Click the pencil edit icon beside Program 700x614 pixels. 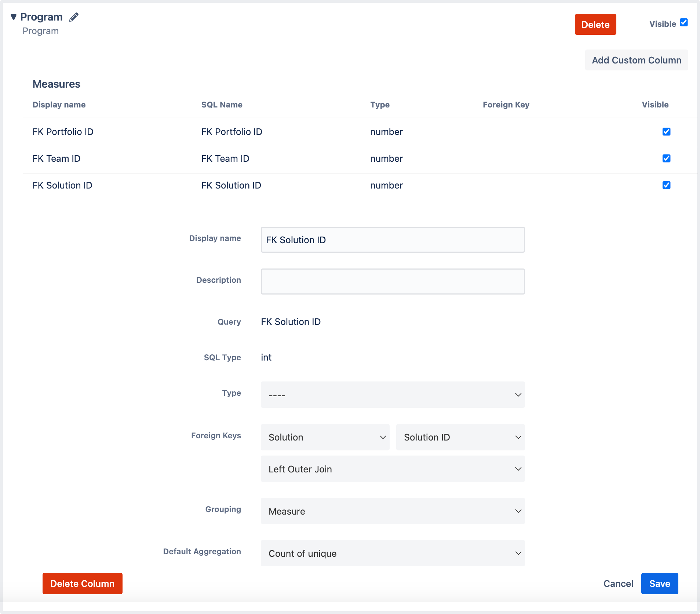coord(74,17)
